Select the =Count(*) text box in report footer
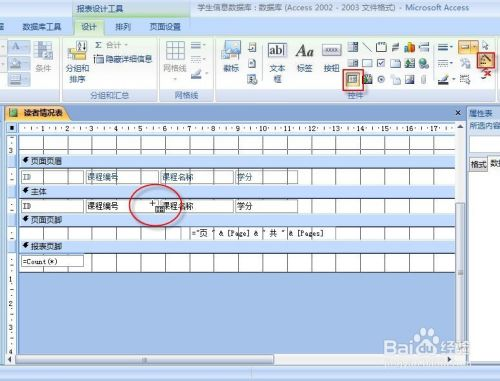This screenshot has height=381, width=500. (52, 261)
